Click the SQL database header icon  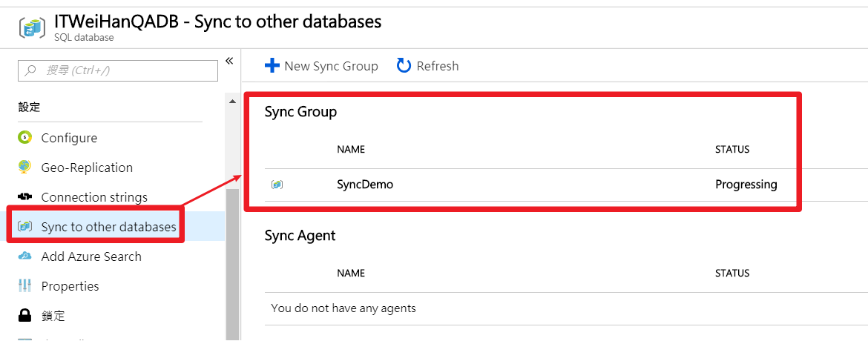tap(32, 27)
